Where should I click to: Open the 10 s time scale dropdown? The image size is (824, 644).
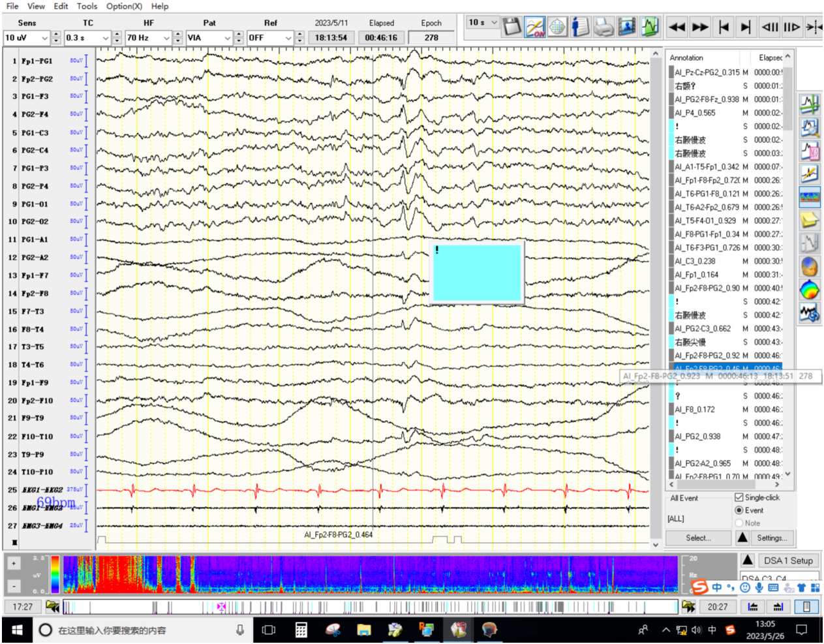click(x=494, y=23)
